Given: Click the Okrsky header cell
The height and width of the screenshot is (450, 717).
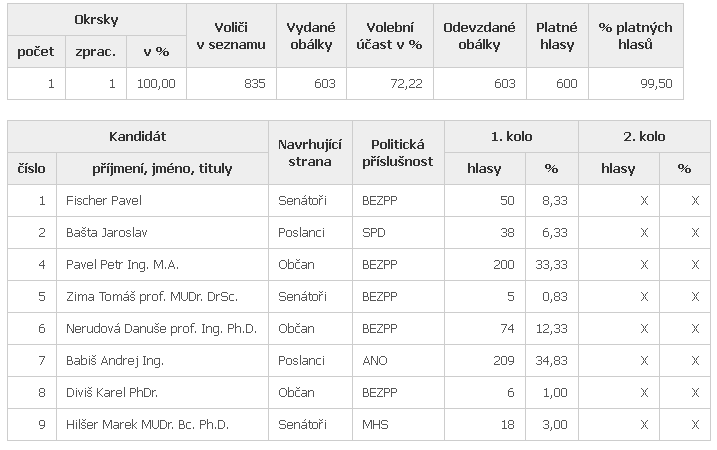Looking at the screenshot, I should tap(97, 20).
